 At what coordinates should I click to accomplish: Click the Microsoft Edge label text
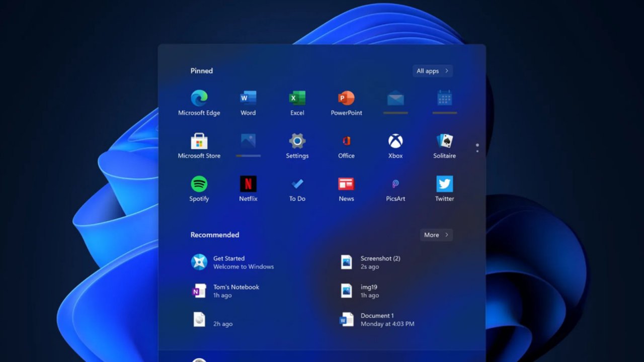tap(199, 113)
